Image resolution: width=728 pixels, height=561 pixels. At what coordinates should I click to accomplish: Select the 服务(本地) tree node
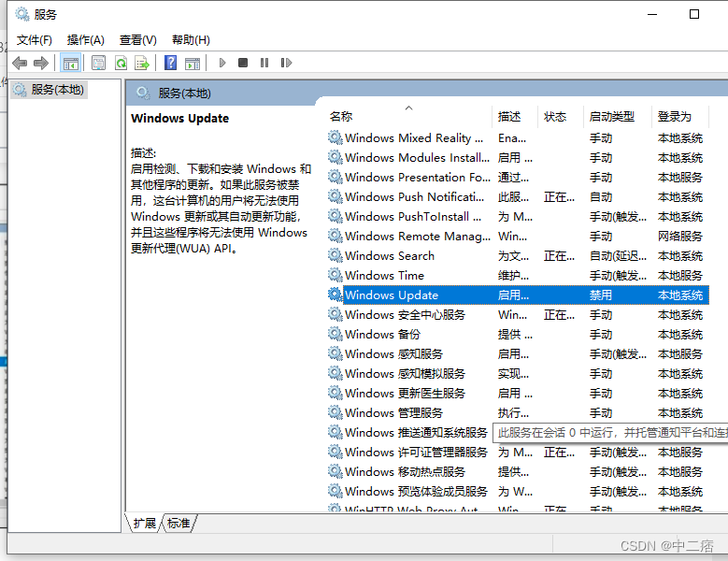click(50, 90)
